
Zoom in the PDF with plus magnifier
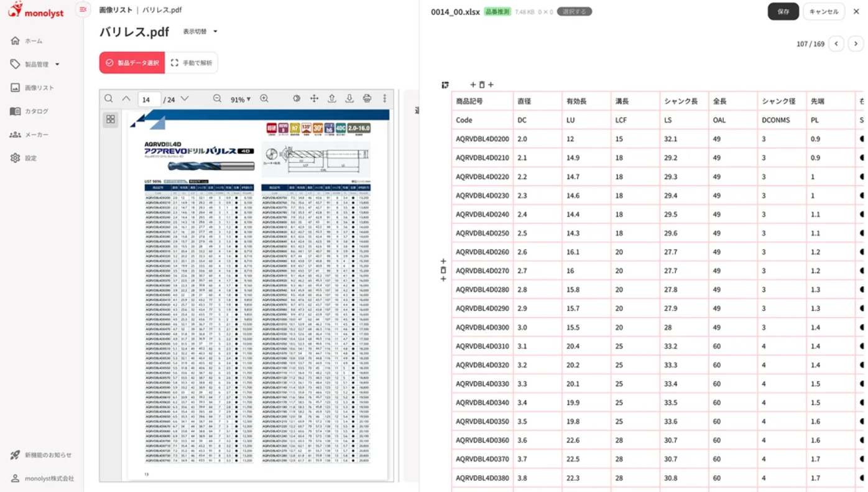tap(264, 99)
